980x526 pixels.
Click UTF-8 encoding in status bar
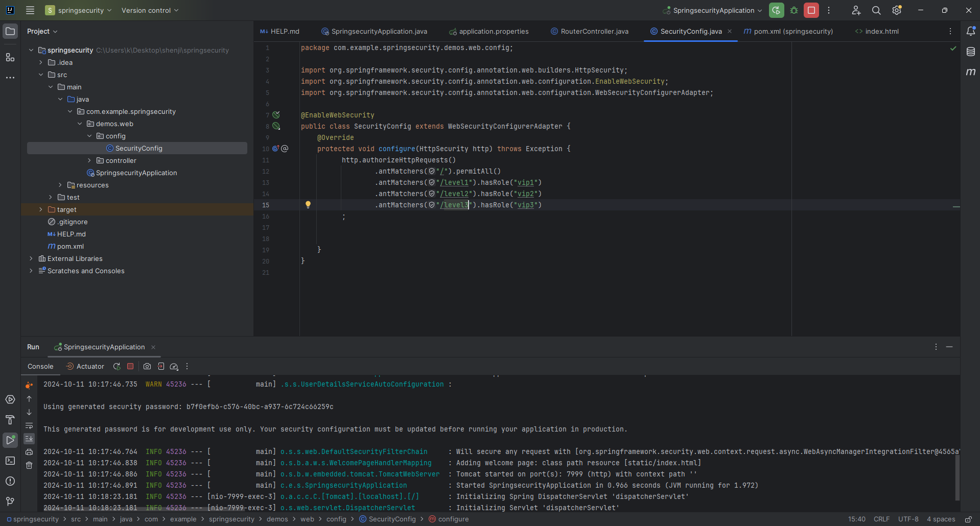pos(908,519)
